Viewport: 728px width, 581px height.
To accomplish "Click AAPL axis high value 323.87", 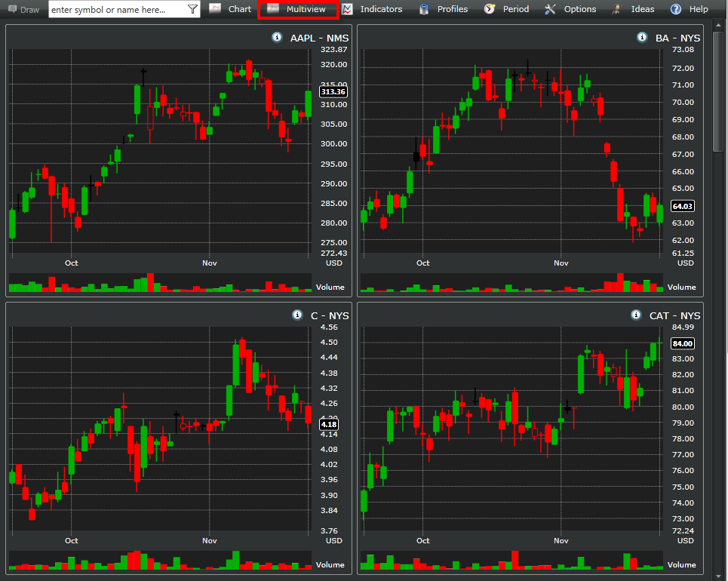I will coord(333,49).
